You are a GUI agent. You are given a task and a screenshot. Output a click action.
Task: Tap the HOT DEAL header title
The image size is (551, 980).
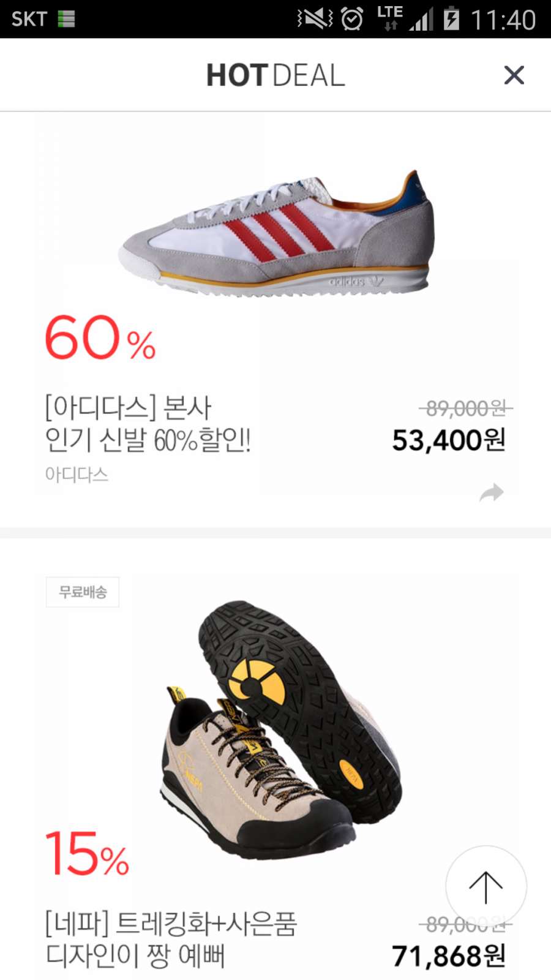(275, 76)
